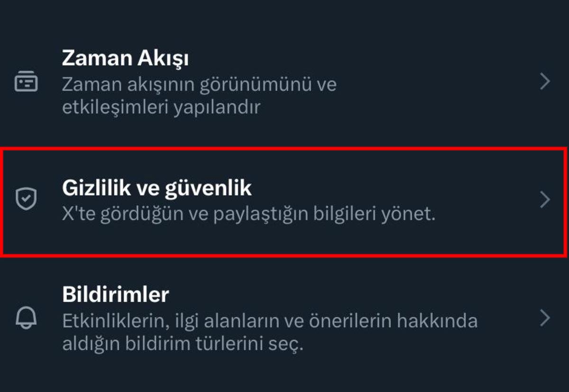Click the line starting 'Etkinliklerin, ilgi alanların'

[269, 321]
